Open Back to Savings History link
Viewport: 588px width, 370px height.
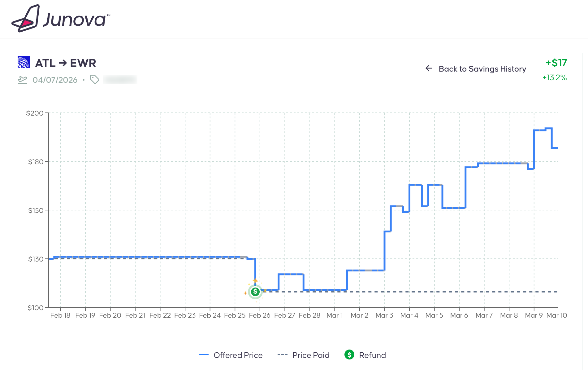(x=482, y=69)
